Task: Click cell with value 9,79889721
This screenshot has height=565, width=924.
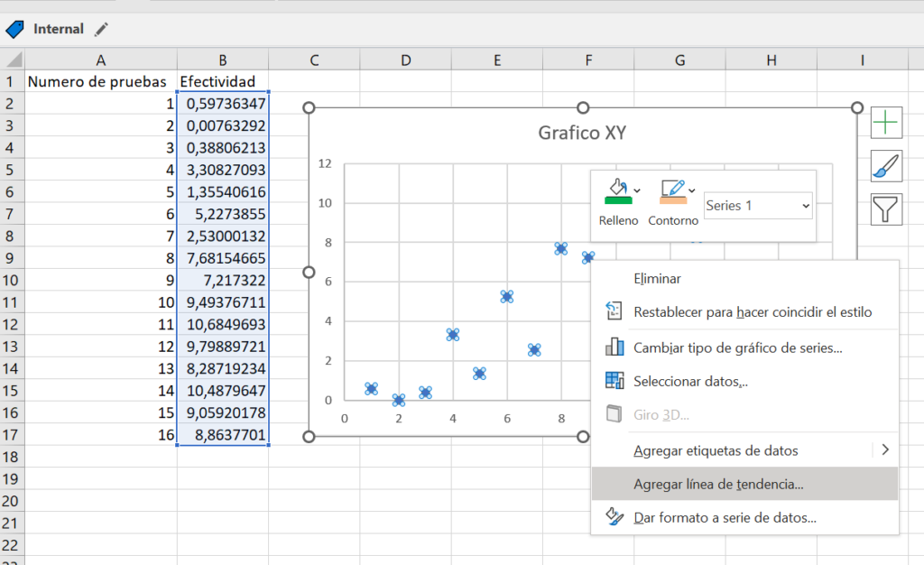Action: 223,347
